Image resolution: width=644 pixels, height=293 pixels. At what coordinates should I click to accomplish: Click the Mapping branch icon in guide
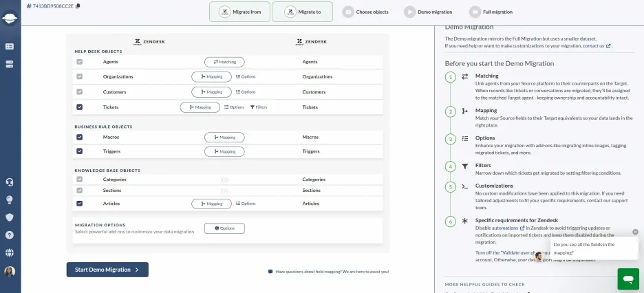[x=464, y=111]
